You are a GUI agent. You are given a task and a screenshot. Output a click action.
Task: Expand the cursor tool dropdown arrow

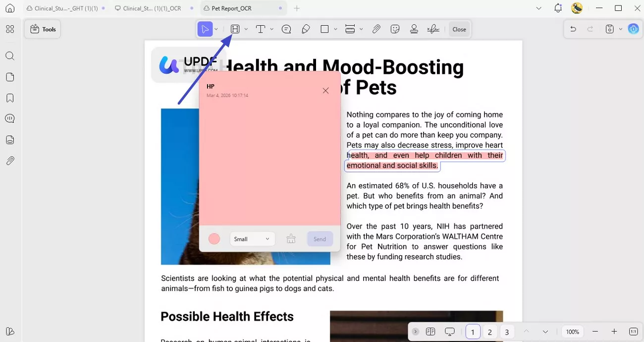click(216, 29)
